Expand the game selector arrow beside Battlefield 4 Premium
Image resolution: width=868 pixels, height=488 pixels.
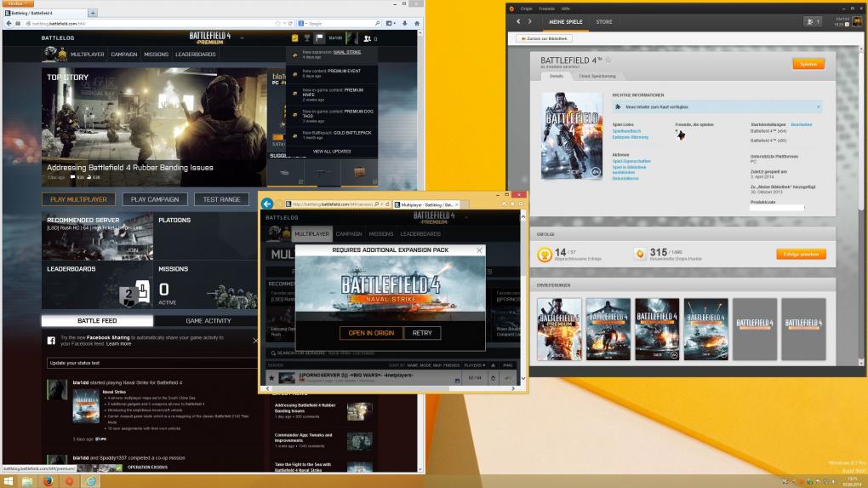coord(242,38)
